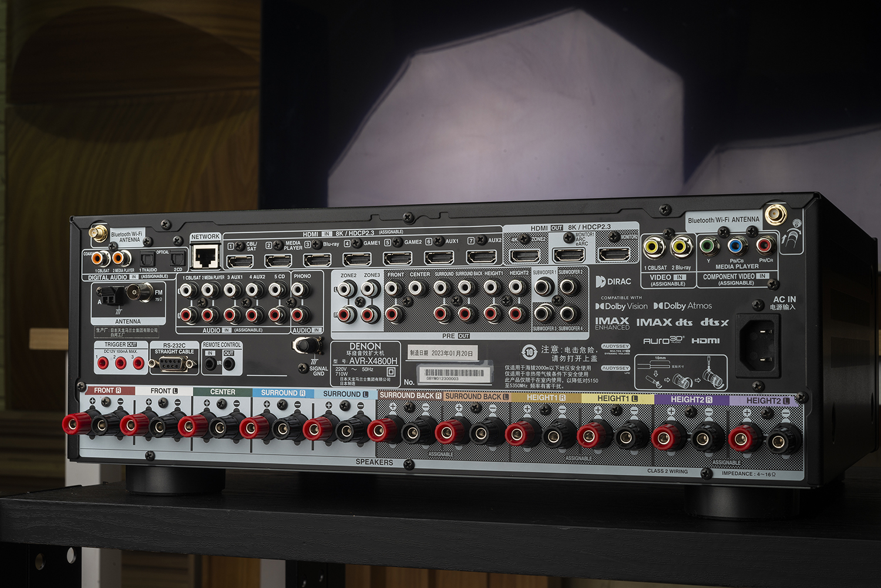This screenshot has width=881, height=588.
Task: Select HDMI input 1 CBL/SAT port
Action: click(240, 261)
